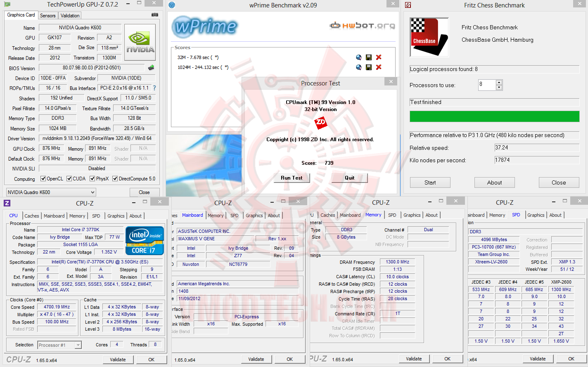Switch to the Sensors tab in GPU-Z
This screenshot has height=367, width=588.
coord(47,16)
